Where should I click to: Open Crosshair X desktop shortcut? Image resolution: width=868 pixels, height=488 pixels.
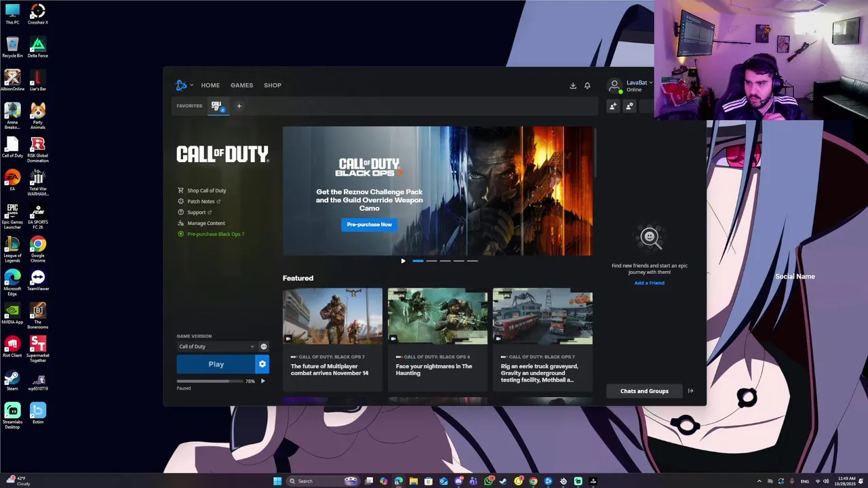coord(38,14)
